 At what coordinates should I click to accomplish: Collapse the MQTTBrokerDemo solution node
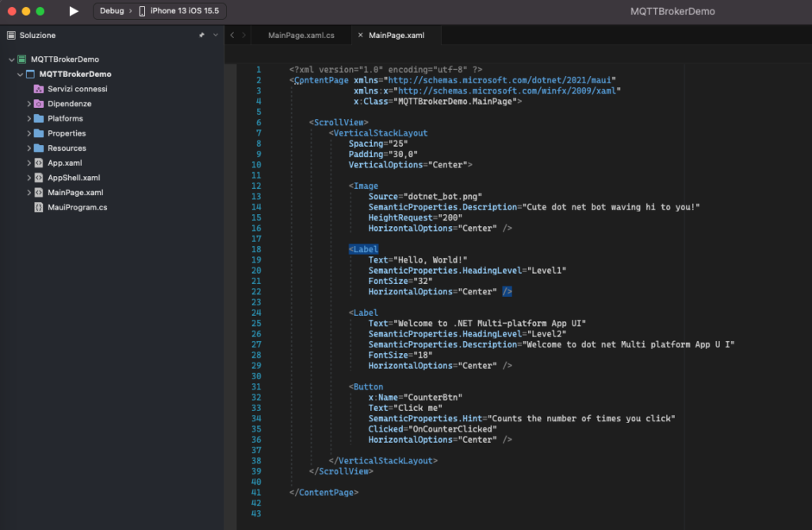11,60
